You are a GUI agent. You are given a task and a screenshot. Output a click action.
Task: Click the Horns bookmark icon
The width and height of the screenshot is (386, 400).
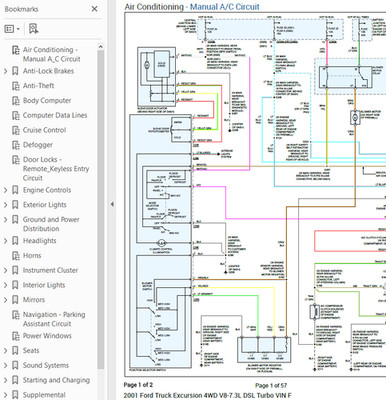[15, 256]
